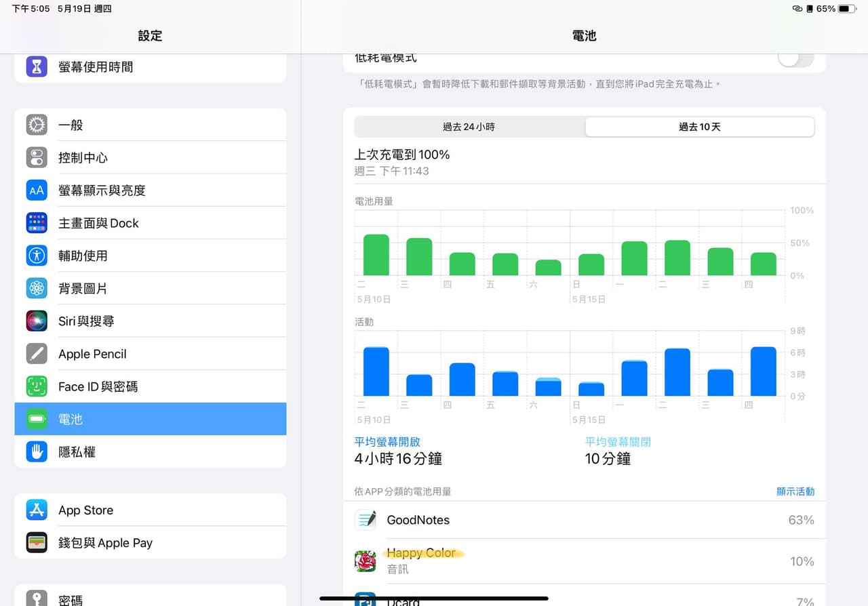This screenshot has width=868, height=606.
Task: Switch to the 過去 24 小時 tab
Action: [x=469, y=127]
